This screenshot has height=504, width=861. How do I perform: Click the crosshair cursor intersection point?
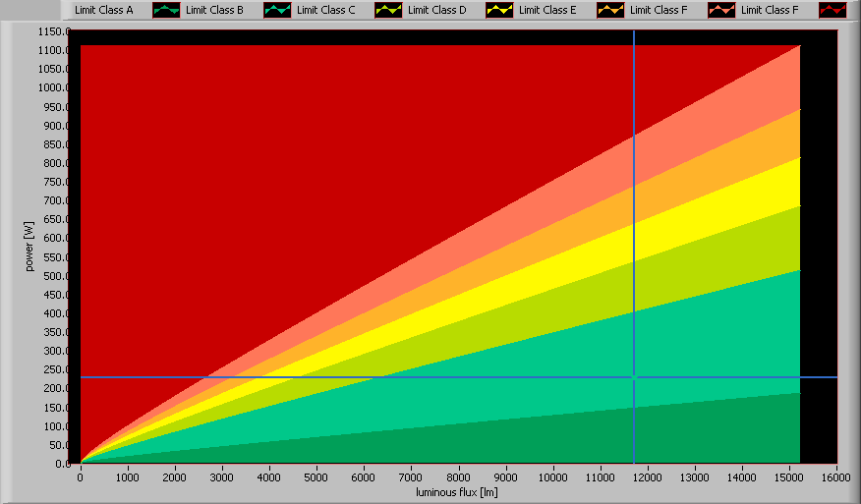point(634,377)
